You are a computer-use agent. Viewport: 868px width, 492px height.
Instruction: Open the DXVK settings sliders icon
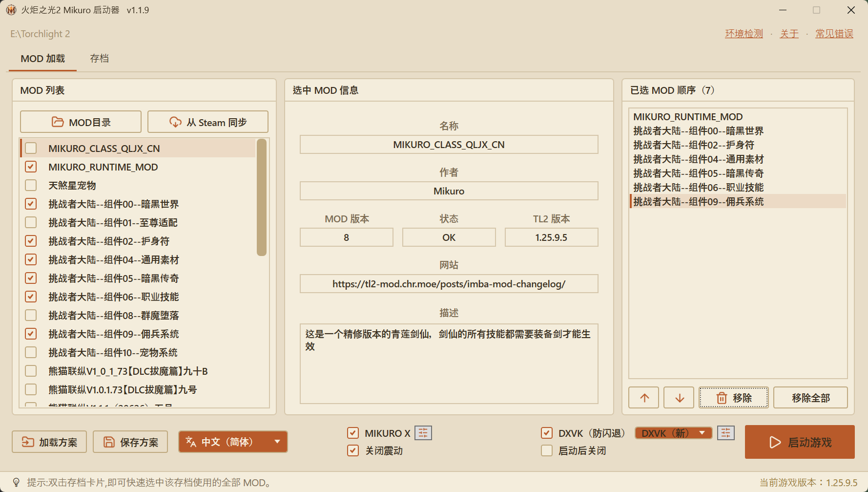[726, 433]
